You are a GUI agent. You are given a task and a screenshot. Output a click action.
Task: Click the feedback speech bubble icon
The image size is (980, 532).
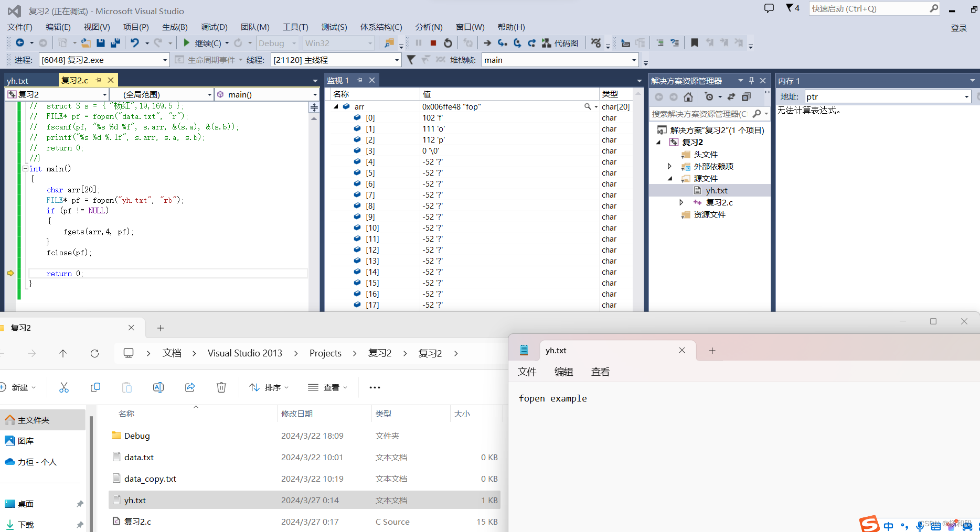click(x=769, y=8)
